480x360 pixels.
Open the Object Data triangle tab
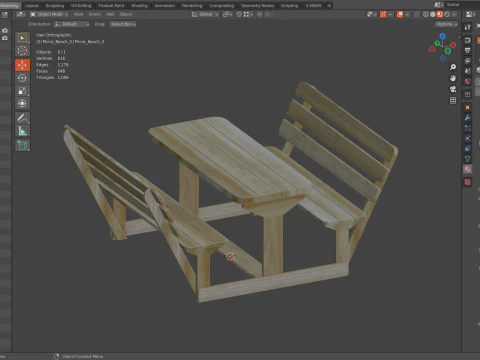(467, 159)
